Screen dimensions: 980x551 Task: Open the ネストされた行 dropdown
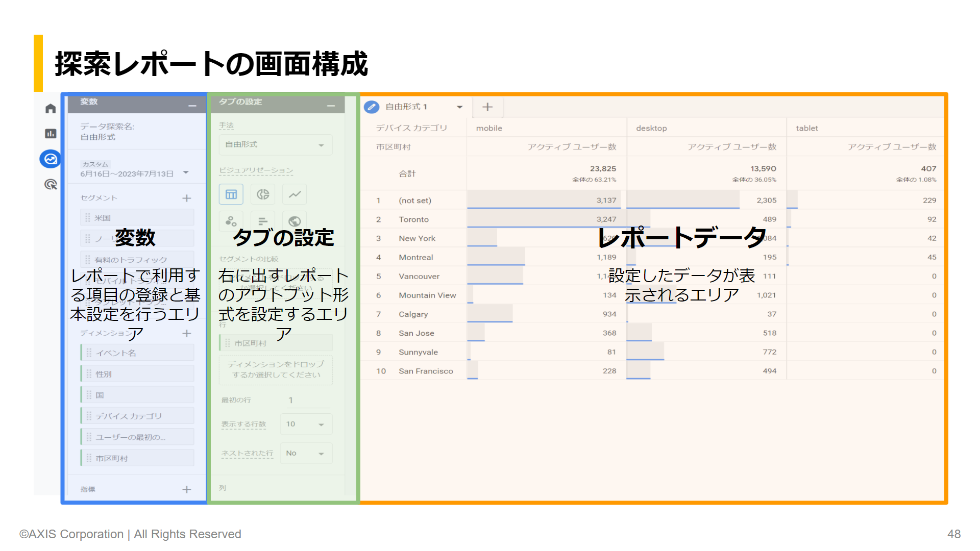pos(305,453)
